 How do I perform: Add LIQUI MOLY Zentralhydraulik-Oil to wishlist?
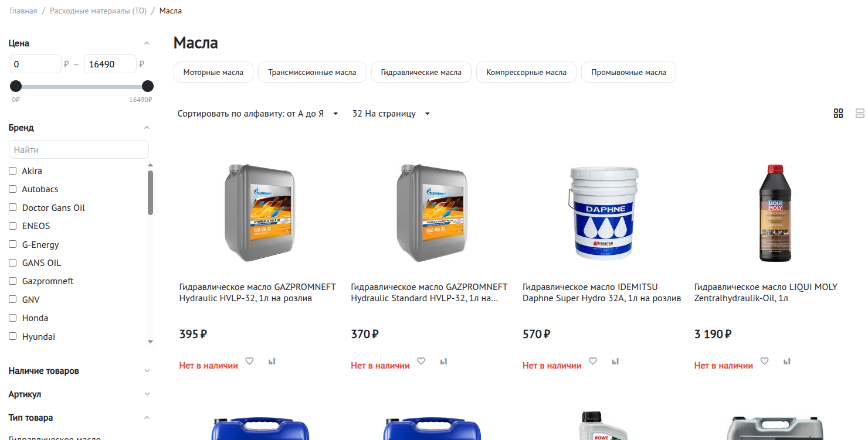[x=764, y=361]
